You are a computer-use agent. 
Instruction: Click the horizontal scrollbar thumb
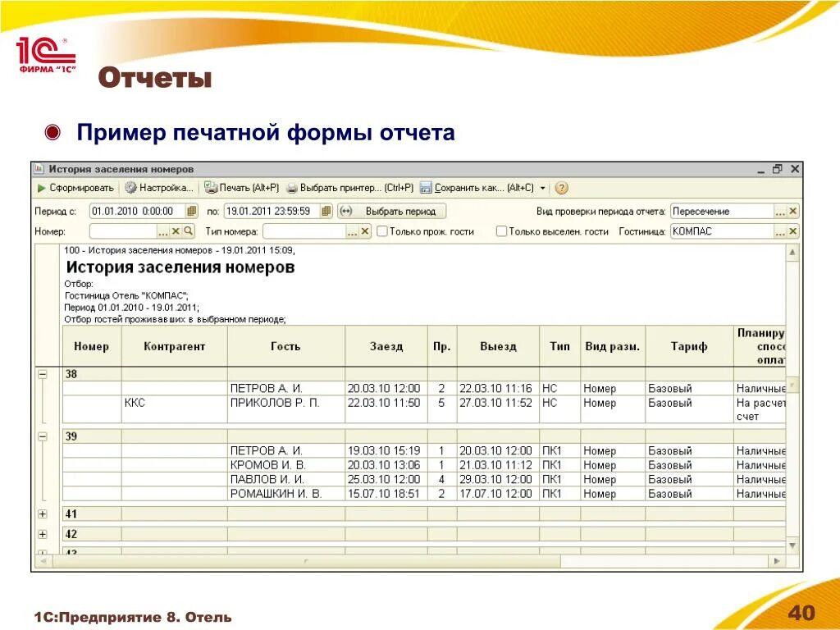click(x=306, y=561)
